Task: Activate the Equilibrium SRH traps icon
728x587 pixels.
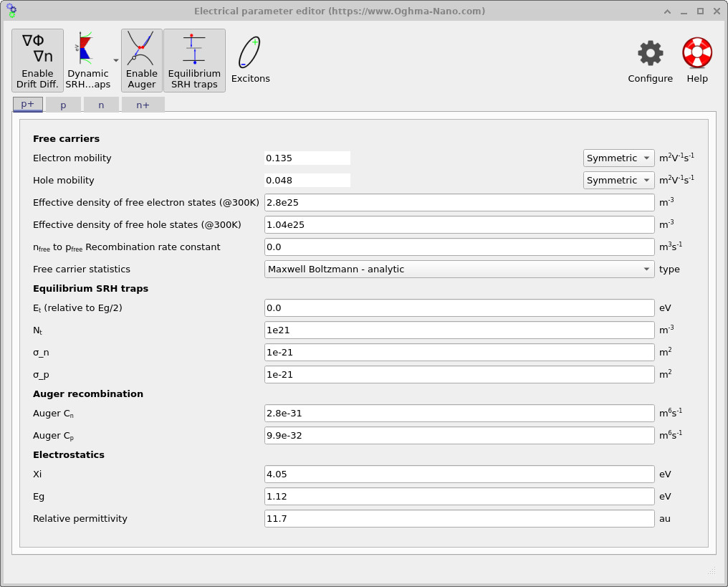Action: [x=193, y=60]
